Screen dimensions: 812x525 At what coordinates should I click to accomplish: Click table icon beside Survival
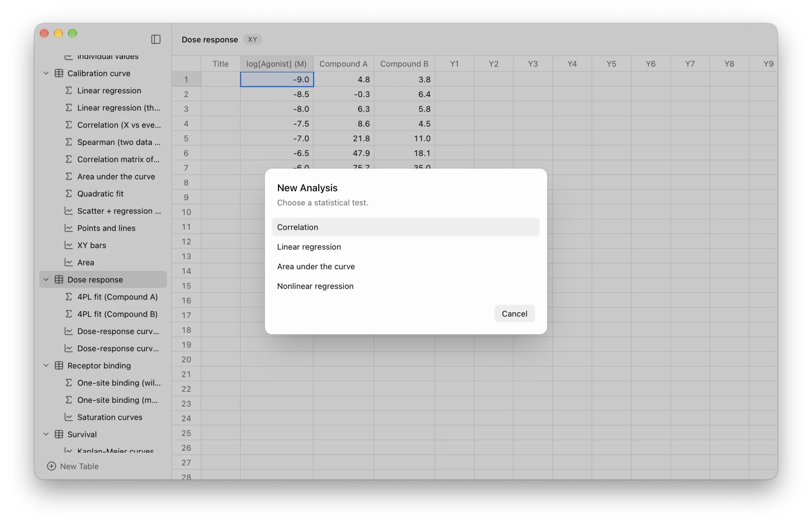(x=59, y=434)
